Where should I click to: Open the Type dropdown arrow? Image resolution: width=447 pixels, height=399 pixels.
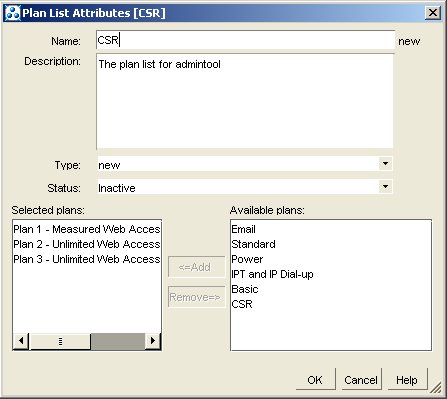click(385, 164)
